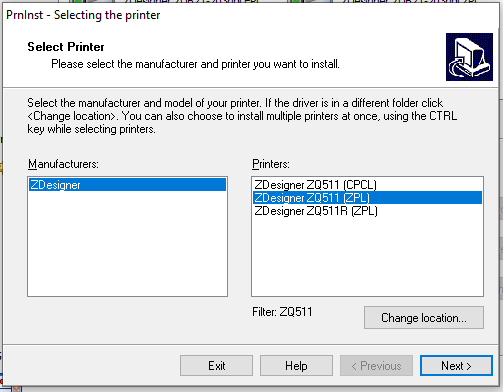Click the Select Printer heading

[x=66, y=47]
